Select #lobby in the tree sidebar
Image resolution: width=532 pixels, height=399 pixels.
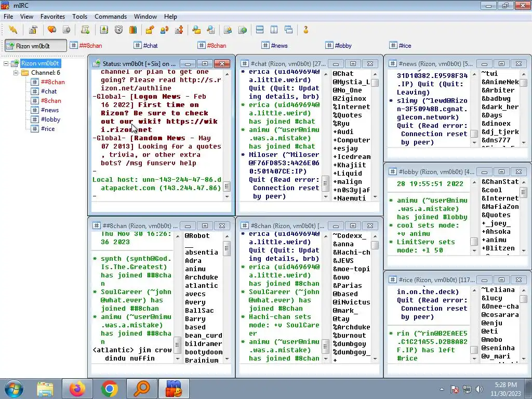pos(50,119)
